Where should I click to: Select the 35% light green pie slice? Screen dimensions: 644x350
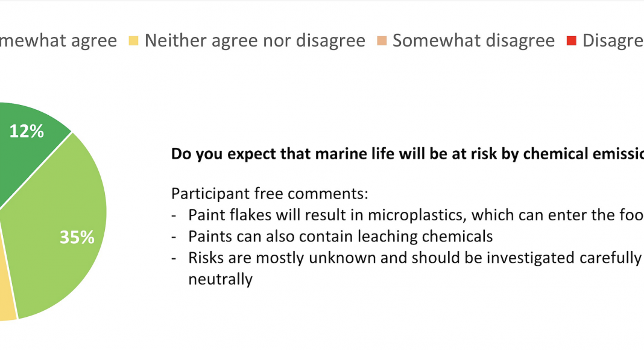click(62, 230)
